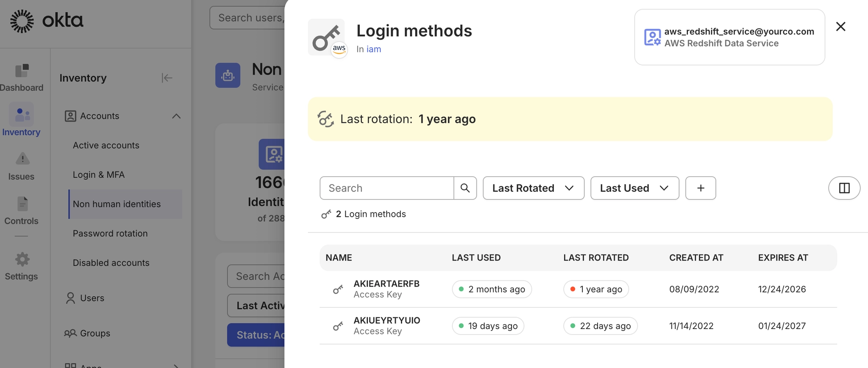Open the Issues warning icon
The height and width of the screenshot is (368, 868).
click(x=22, y=159)
